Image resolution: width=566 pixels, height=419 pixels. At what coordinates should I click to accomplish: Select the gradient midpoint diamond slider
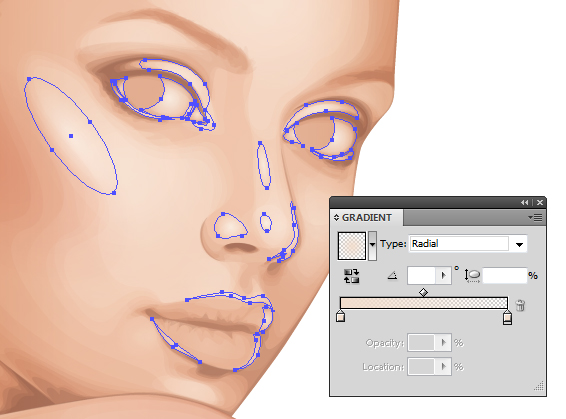(423, 292)
